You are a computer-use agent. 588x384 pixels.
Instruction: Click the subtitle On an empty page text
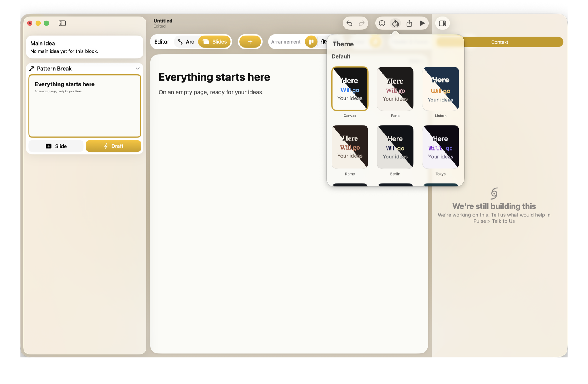[211, 92]
